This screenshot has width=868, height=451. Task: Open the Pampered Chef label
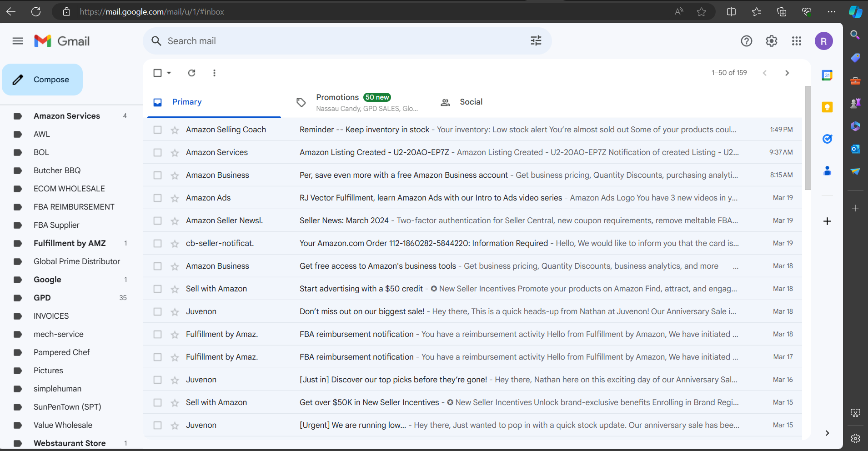[x=62, y=352]
